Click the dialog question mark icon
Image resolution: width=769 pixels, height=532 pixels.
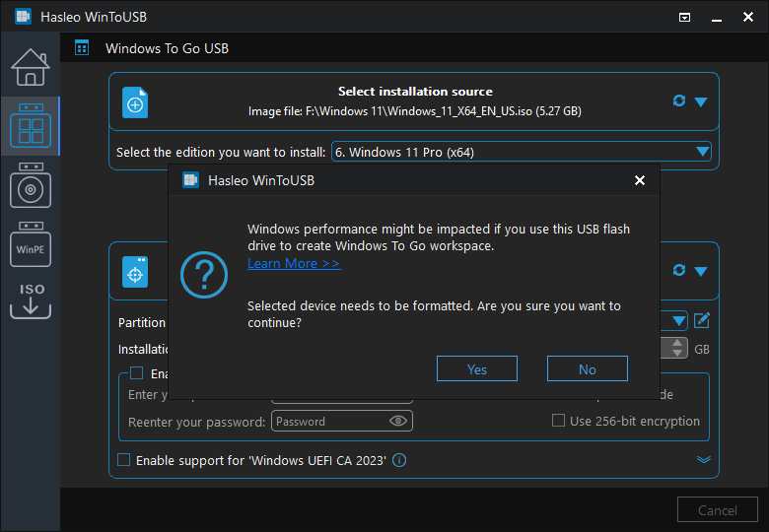[x=204, y=274]
